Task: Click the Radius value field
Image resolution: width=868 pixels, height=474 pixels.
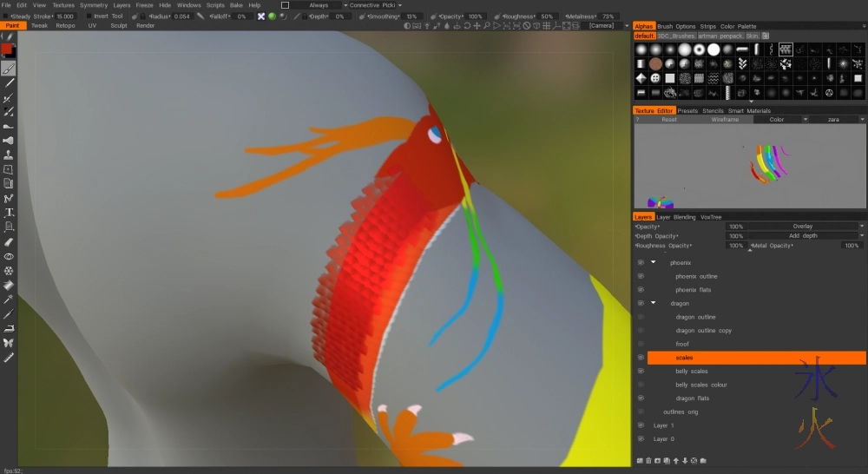Action: (182, 16)
